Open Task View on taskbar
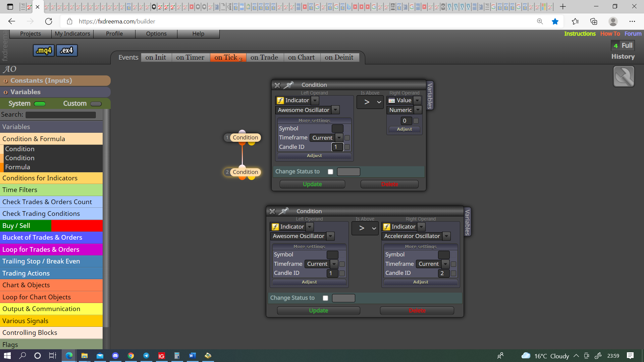Viewport: 644px width, 362px height. 53,356
